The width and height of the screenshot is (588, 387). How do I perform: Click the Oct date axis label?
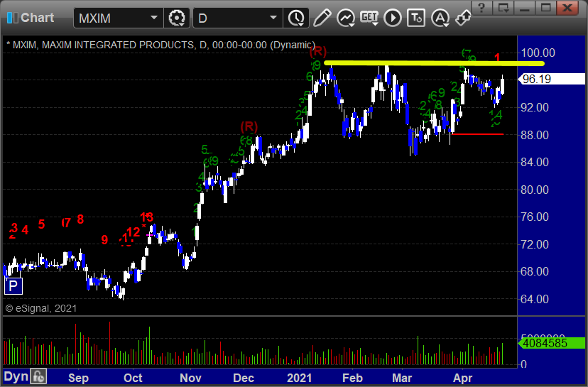coord(133,378)
